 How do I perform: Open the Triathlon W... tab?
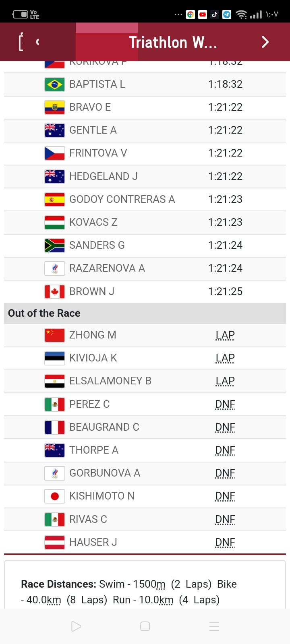pyautogui.click(x=173, y=42)
